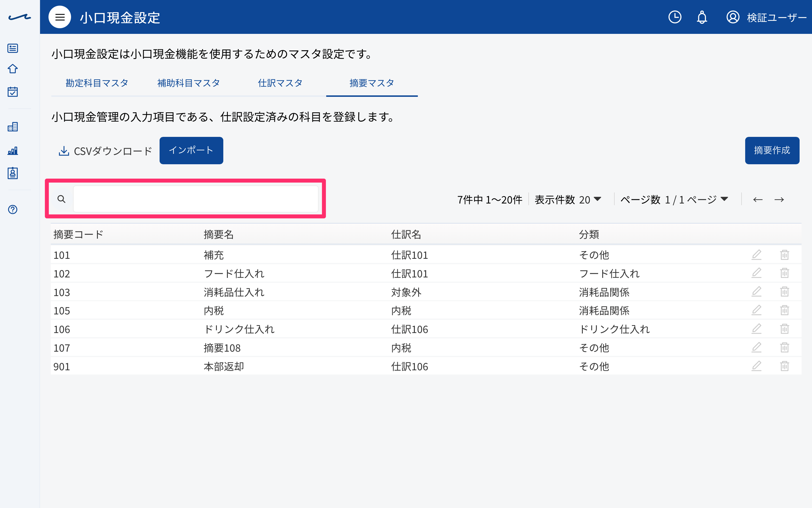The image size is (812, 508).
Task: Delete row 106 ドリンク仕入れ
Action: pos(784,329)
